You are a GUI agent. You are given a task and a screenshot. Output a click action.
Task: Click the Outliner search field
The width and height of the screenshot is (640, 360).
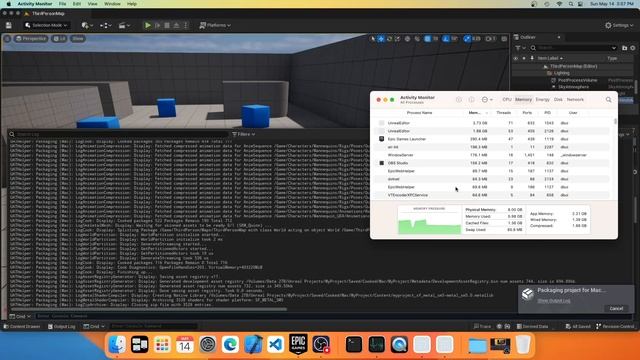[574, 48]
